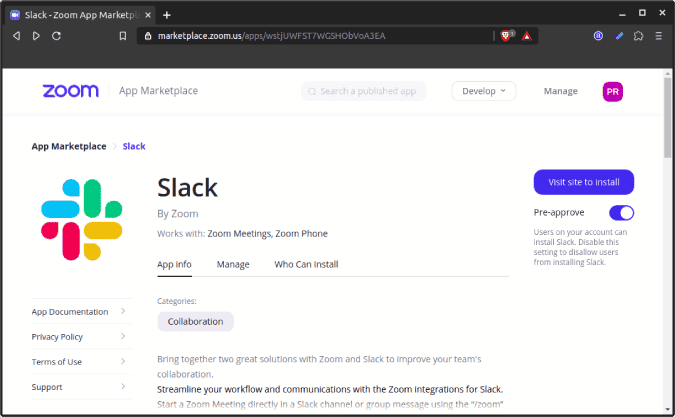Close the Slack - Zoom App Marketplace tab
This screenshot has height=417, width=675.
click(148, 15)
